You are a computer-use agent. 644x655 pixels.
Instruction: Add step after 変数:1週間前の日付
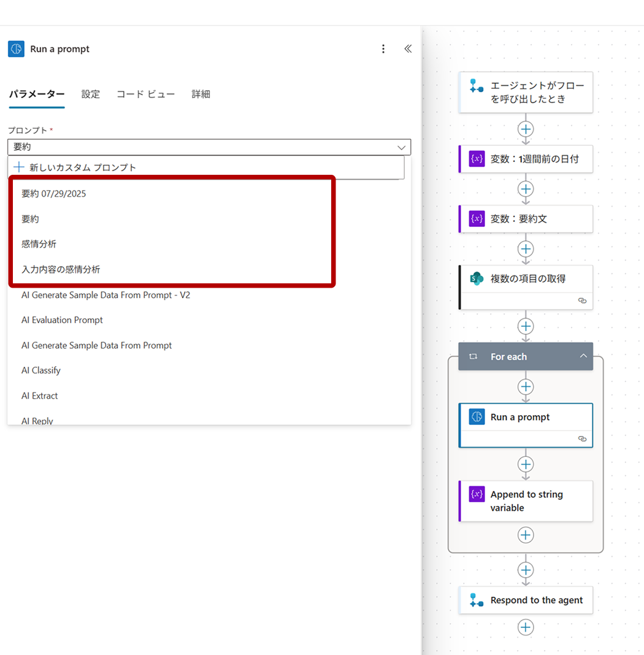tap(526, 189)
